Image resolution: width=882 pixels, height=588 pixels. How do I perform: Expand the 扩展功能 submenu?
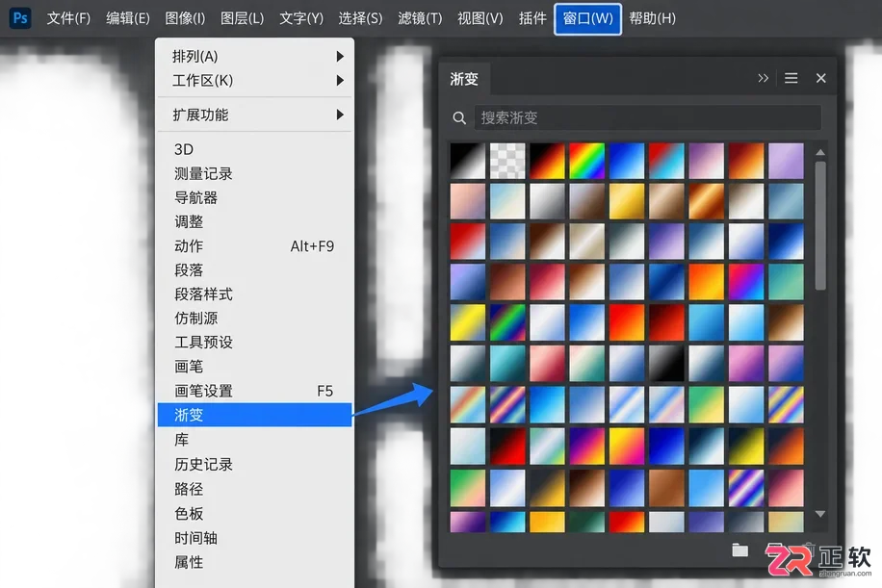255,115
